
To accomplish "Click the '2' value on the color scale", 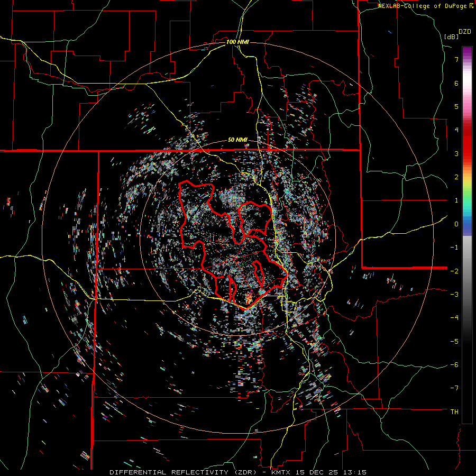I will coord(456,177).
